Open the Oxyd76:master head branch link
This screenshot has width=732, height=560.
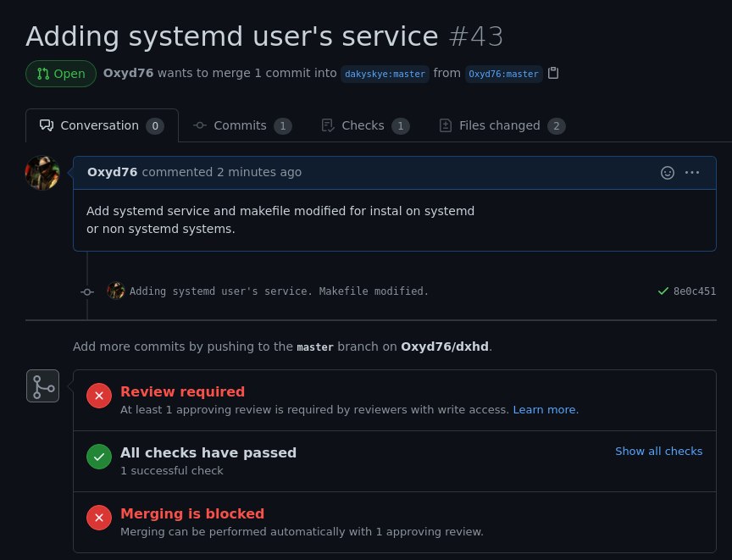[503, 74]
